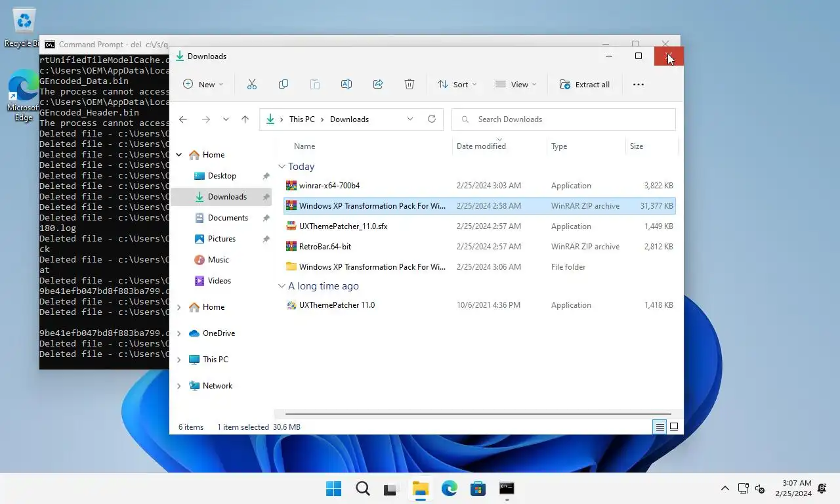840x504 pixels.
Task: Switch to details view layout icon
Action: pyautogui.click(x=660, y=427)
